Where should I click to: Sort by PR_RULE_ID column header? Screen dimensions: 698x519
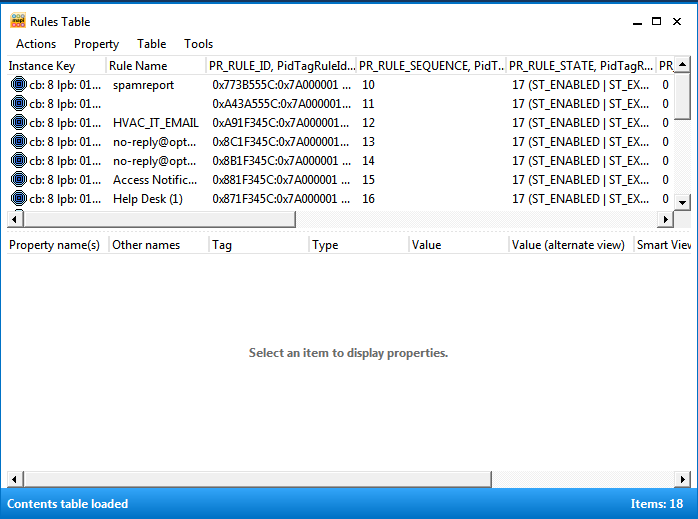281,66
